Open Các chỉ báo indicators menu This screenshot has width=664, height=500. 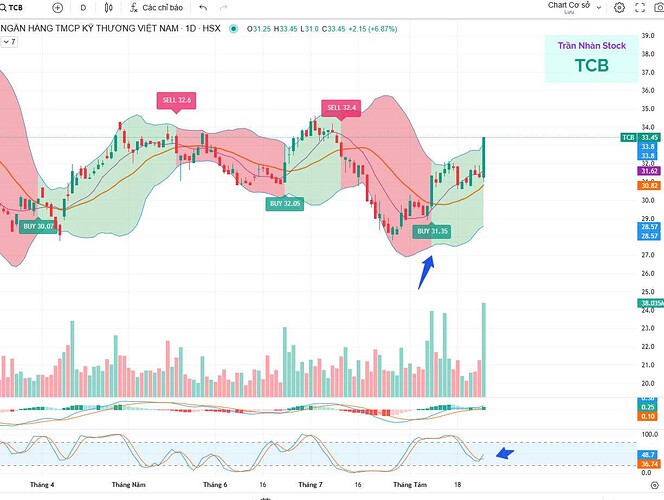tap(157, 8)
